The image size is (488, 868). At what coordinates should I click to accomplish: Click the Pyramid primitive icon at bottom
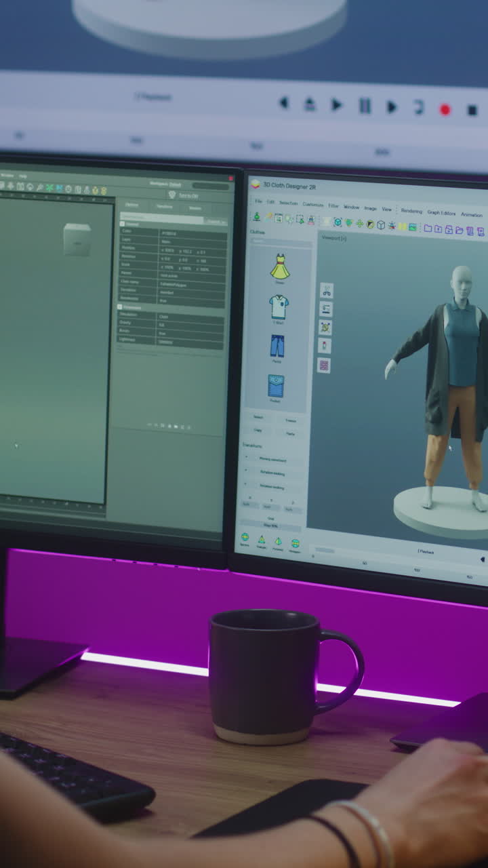(278, 542)
